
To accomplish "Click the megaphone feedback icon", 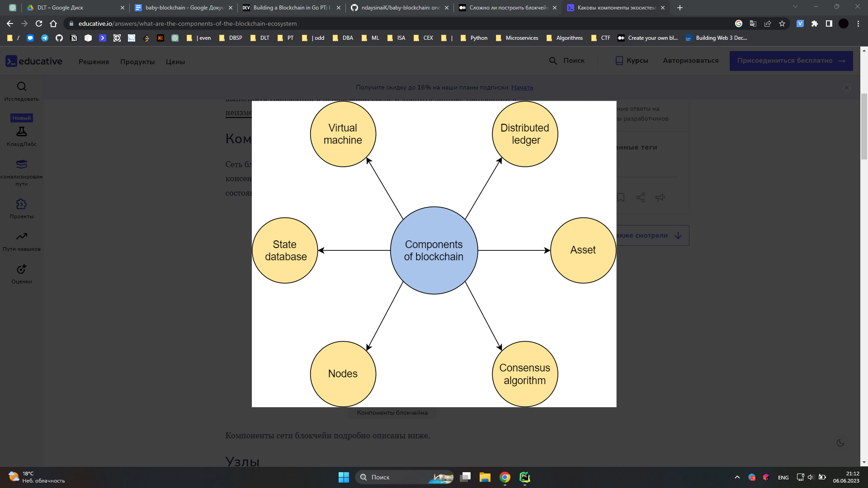I will tap(660, 197).
